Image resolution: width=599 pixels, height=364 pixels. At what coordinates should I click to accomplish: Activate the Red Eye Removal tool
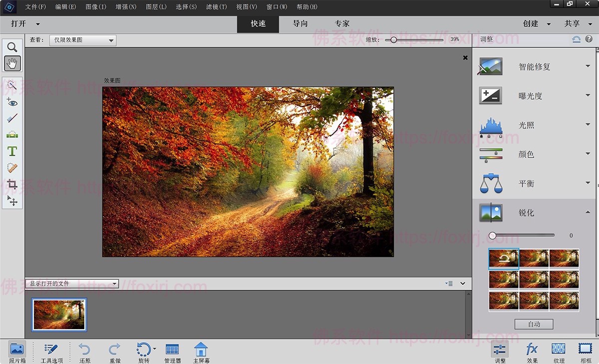tap(12, 102)
